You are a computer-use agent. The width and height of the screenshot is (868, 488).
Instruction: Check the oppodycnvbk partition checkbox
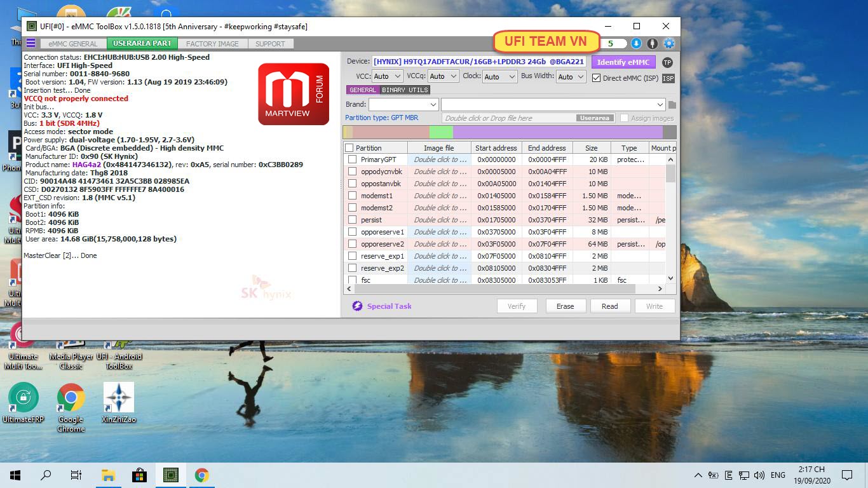[x=352, y=172]
